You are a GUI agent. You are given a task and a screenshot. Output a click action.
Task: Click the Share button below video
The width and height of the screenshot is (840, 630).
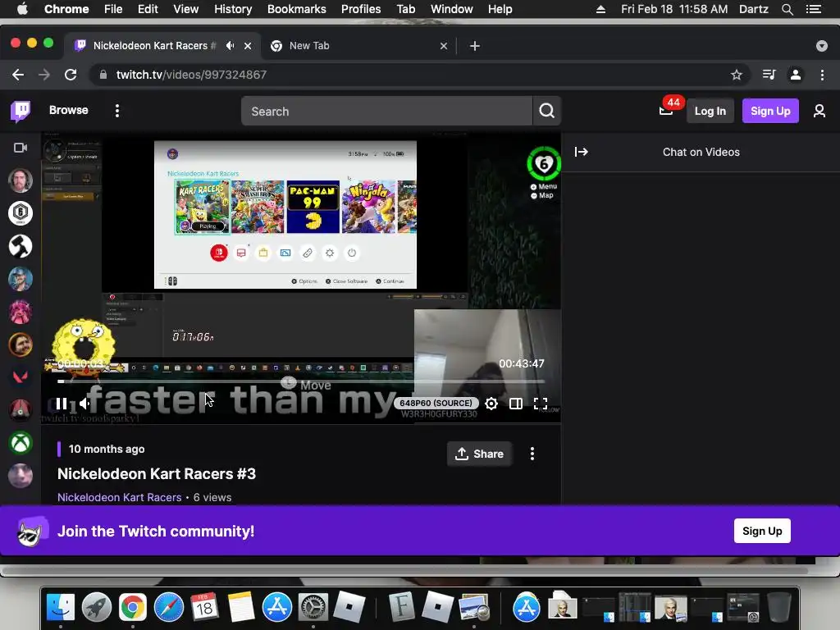479,454
